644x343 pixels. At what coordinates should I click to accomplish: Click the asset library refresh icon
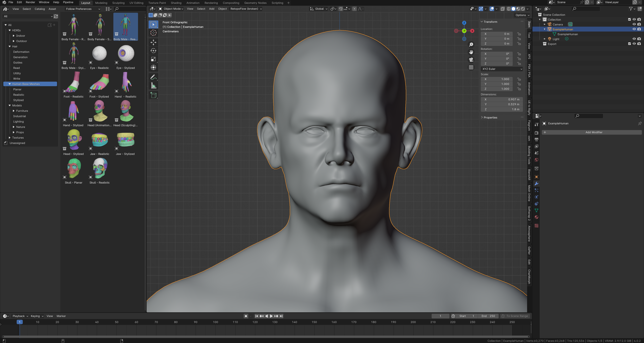coord(56,16)
